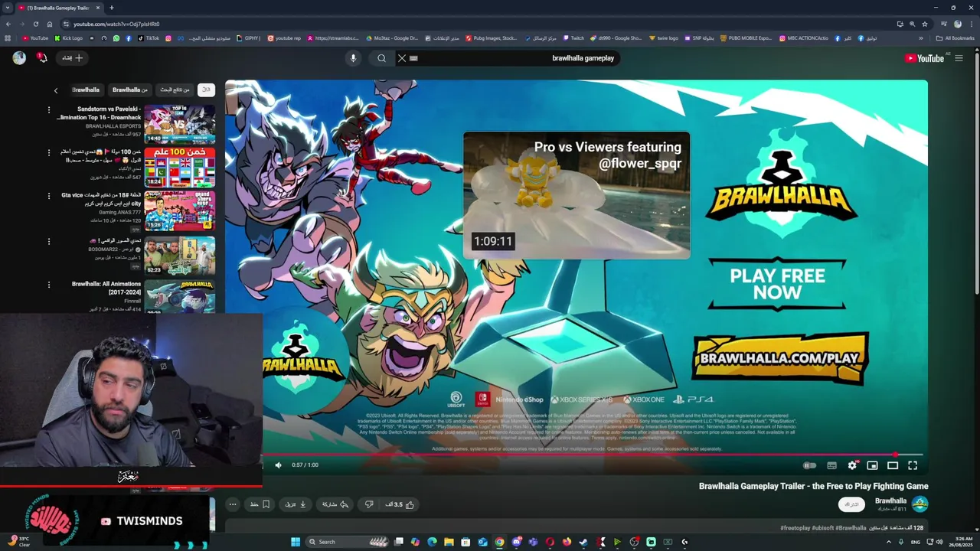Open the Windows Start menu
This screenshot has width=980, height=551.
click(x=296, y=542)
